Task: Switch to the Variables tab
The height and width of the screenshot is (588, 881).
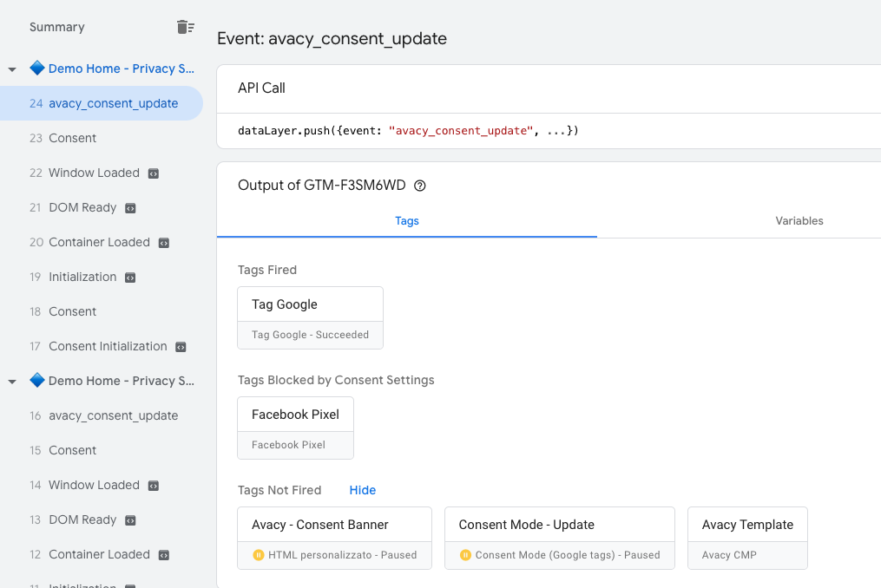Action: pos(799,220)
